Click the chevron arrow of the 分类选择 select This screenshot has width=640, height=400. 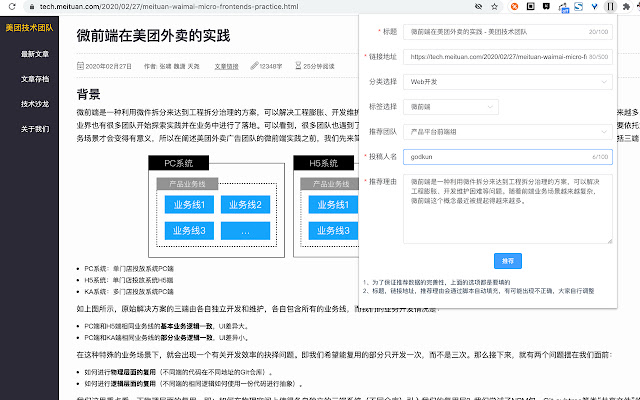pos(604,82)
